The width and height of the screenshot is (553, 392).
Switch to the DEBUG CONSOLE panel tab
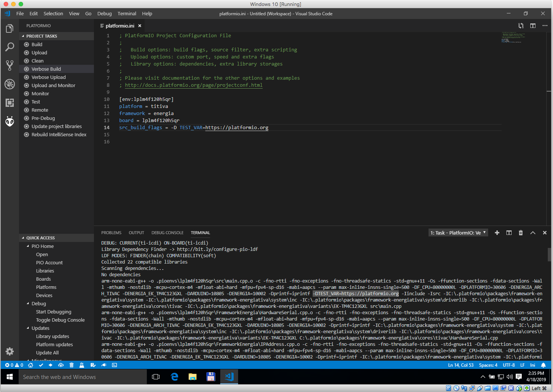pyautogui.click(x=167, y=233)
